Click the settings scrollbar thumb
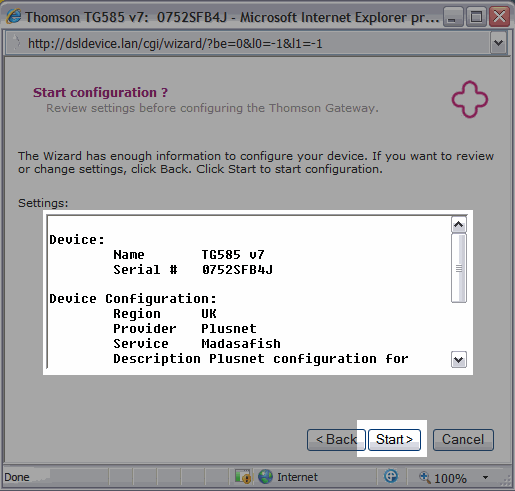515x491 pixels. tap(459, 268)
